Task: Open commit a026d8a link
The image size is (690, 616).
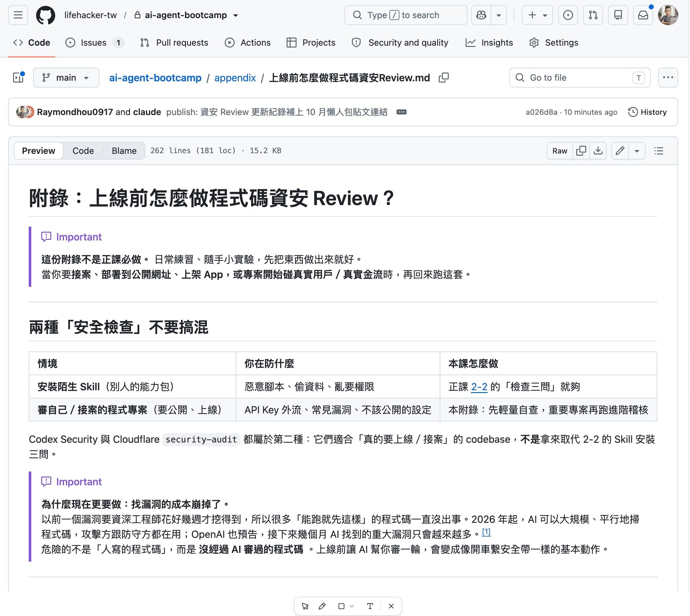Action: tap(541, 112)
